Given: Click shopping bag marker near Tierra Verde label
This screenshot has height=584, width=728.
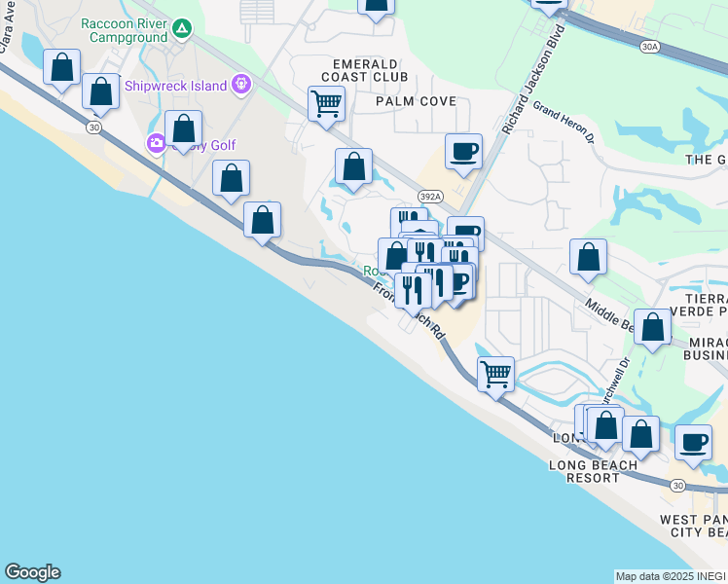Looking at the screenshot, I should coord(653,326).
